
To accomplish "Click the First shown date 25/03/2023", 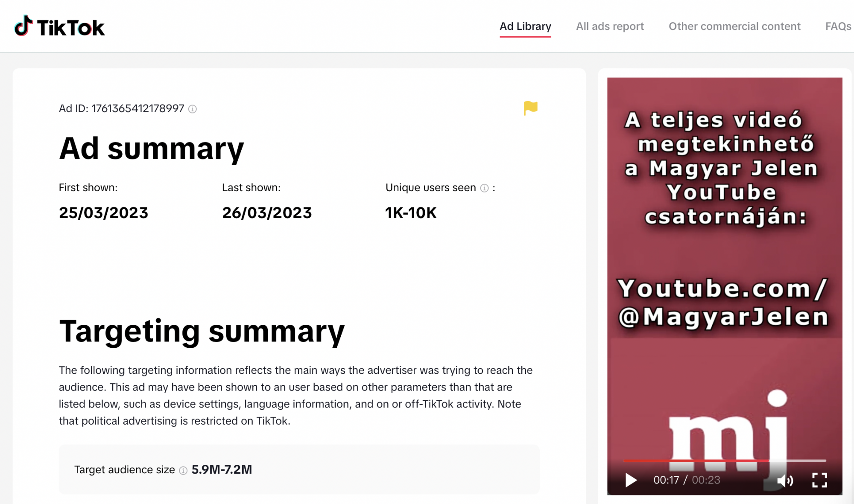I will (103, 213).
